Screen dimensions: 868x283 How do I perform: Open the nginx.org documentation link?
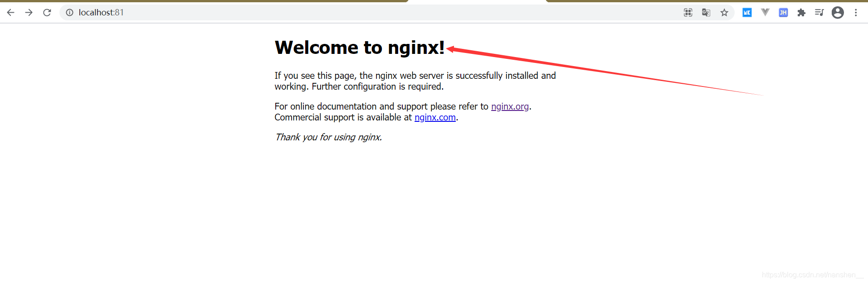pos(510,106)
